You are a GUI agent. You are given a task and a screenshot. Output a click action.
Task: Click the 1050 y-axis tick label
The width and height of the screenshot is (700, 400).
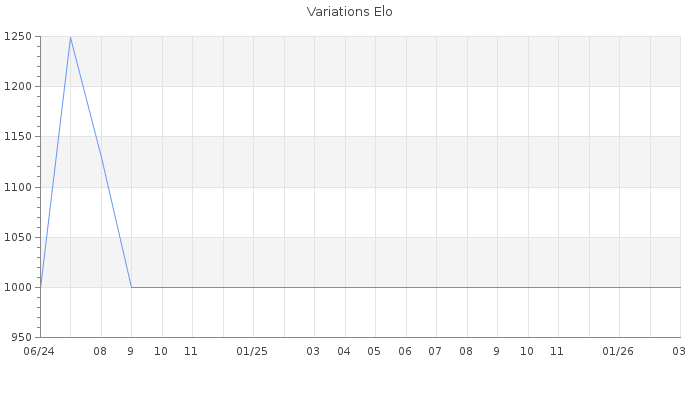[x=17, y=237]
